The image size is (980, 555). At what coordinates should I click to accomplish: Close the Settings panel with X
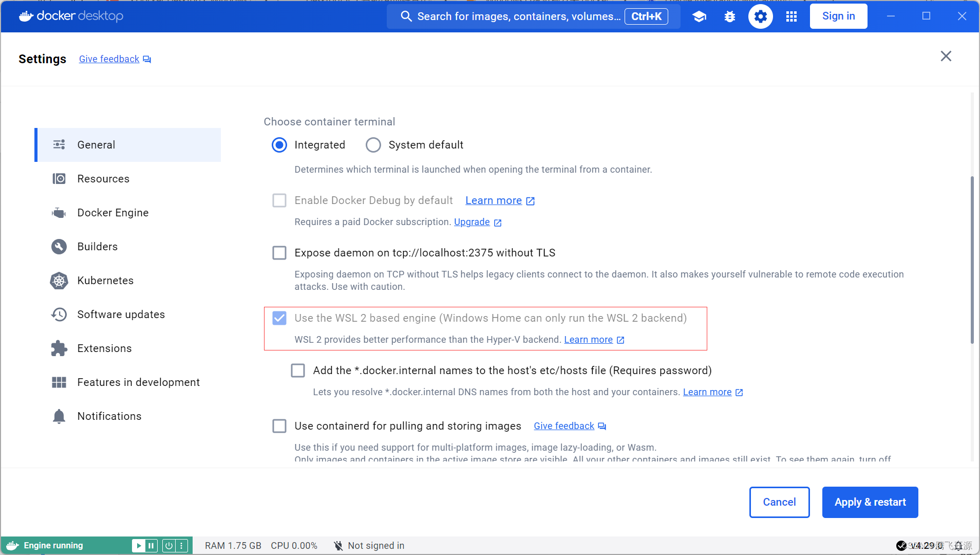tap(946, 56)
